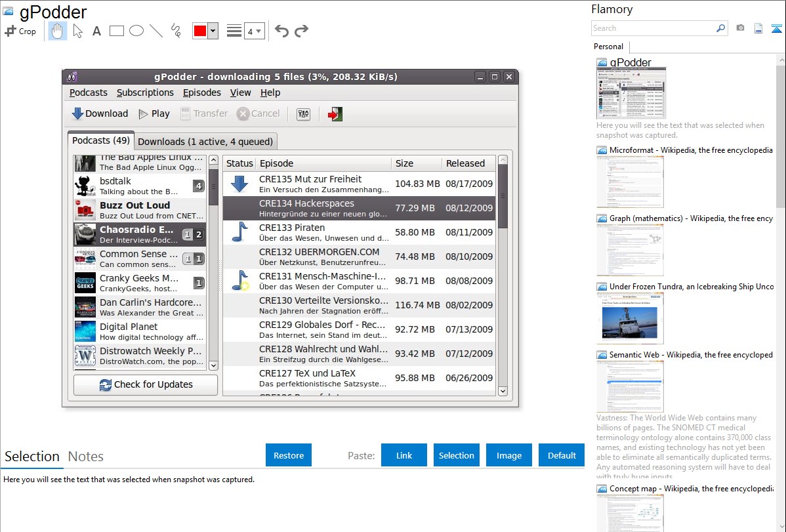Undo the last annotation
Image resolution: width=786 pixels, height=532 pixels.
coord(281,31)
